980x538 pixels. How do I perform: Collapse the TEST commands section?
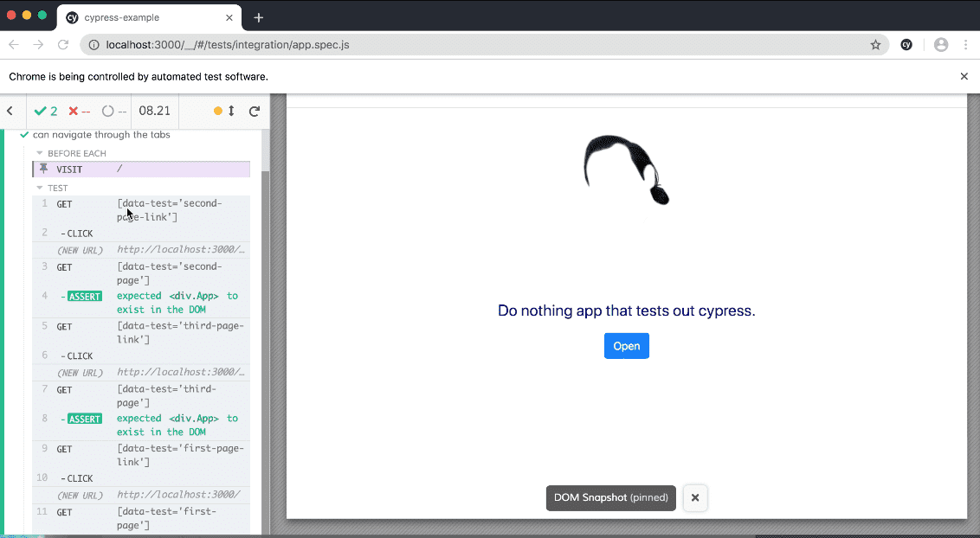pyautogui.click(x=40, y=188)
